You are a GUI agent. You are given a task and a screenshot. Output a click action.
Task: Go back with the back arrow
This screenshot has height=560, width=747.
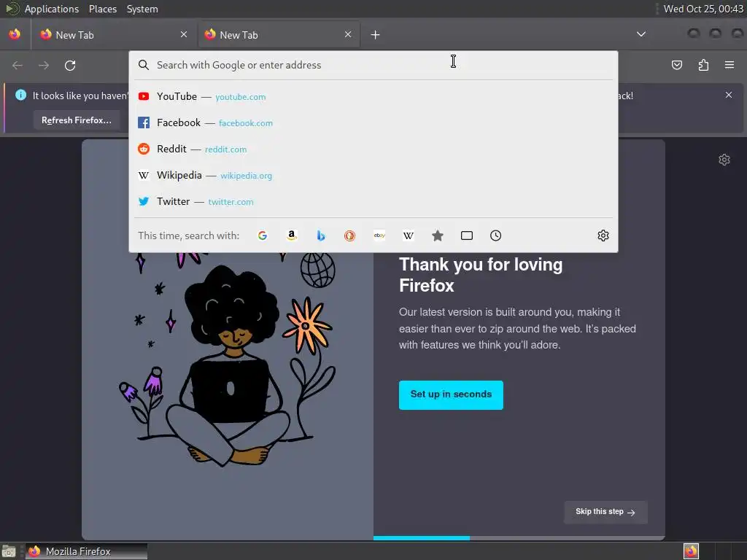tap(18, 65)
